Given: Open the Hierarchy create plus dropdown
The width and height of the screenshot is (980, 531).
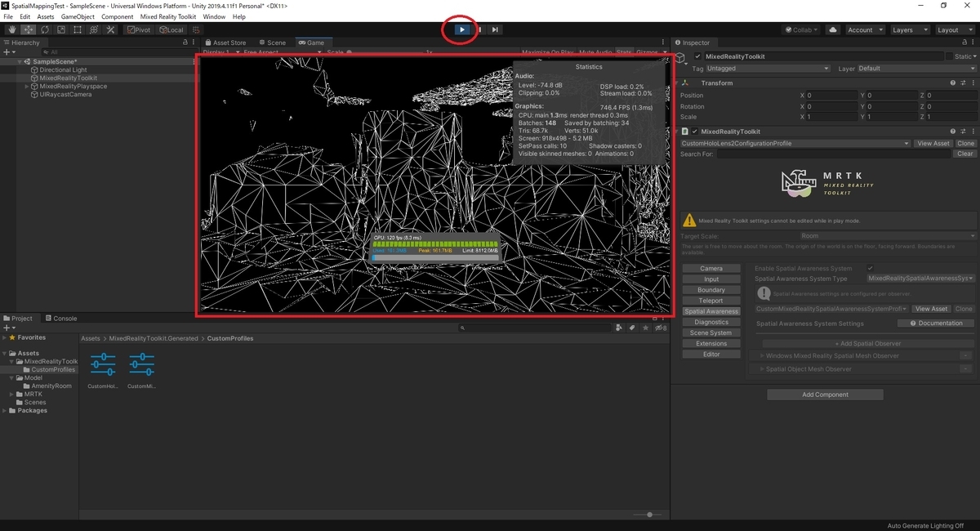Looking at the screenshot, I should pos(9,51).
